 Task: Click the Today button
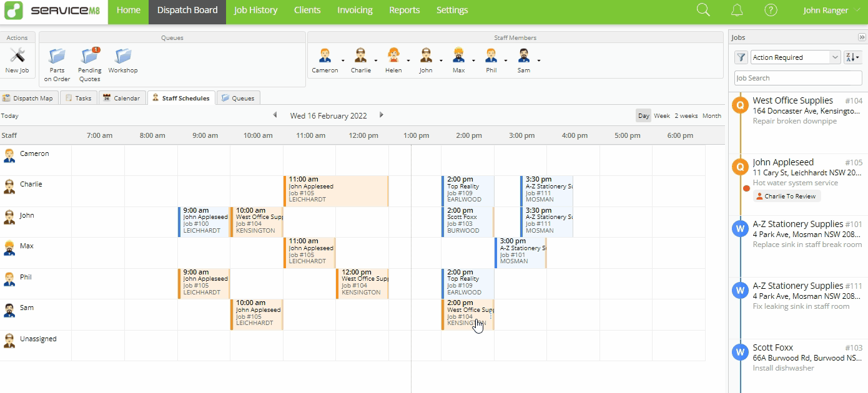(x=10, y=115)
